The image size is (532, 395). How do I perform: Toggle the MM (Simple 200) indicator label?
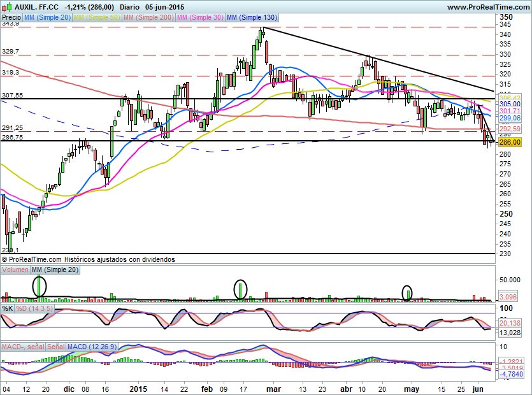(147, 18)
